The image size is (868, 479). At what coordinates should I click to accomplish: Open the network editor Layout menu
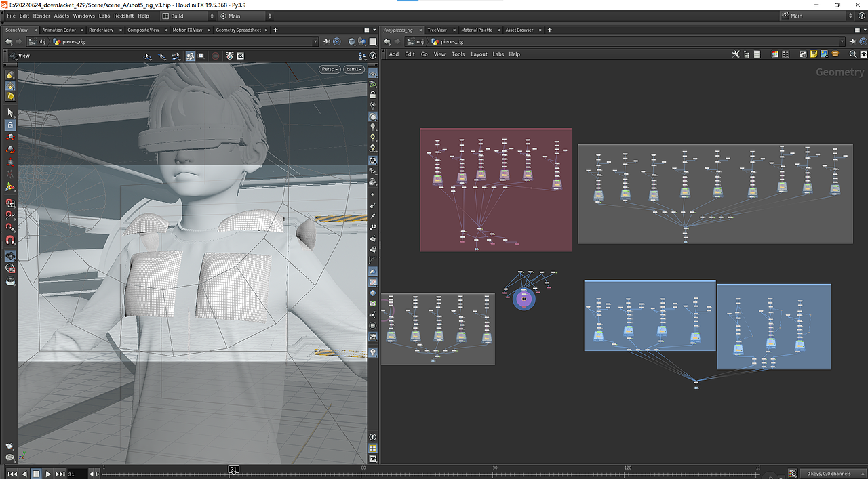tap(479, 54)
